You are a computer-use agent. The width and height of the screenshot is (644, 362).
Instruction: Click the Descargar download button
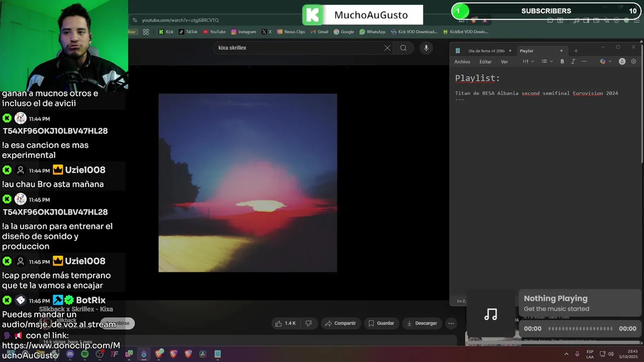(422, 323)
